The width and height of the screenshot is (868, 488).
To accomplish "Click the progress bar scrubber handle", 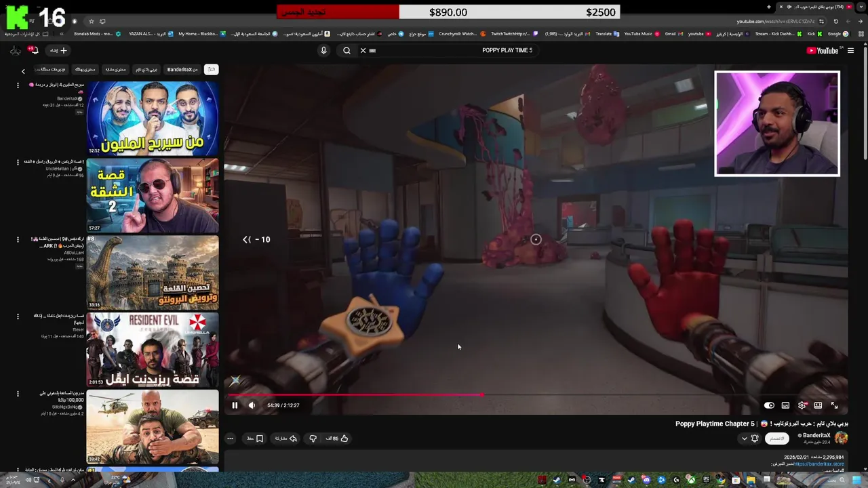I will pos(482,394).
